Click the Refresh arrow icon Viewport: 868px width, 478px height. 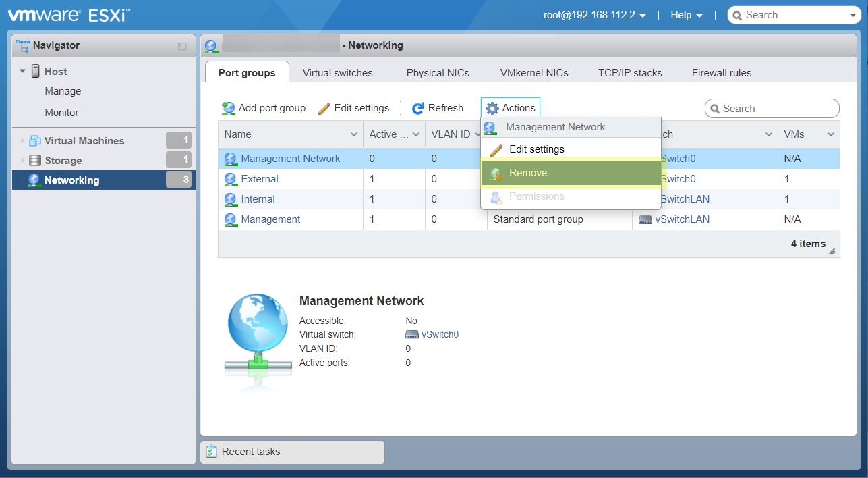[x=418, y=108]
